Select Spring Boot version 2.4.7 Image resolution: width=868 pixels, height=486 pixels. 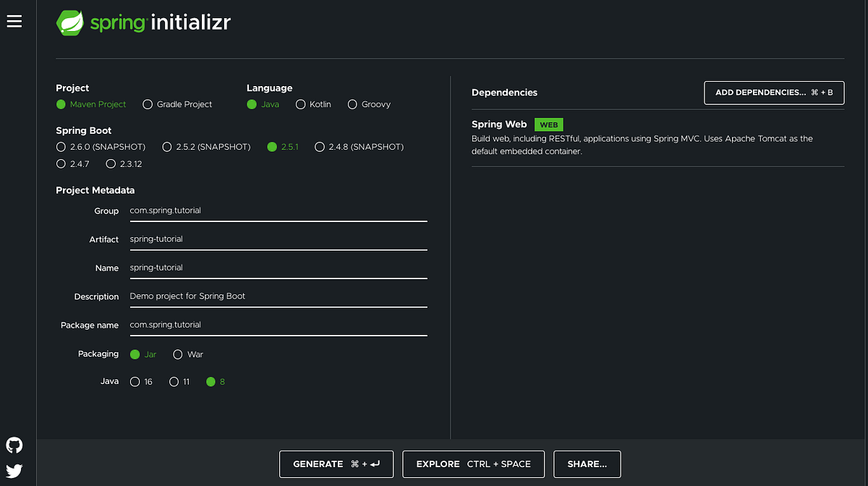[x=61, y=163]
